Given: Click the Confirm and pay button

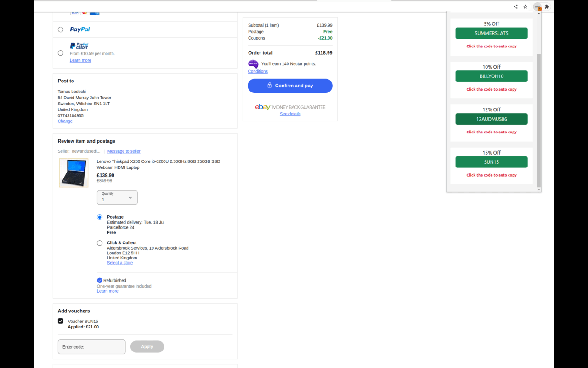Looking at the screenshot, I should 290,86.
